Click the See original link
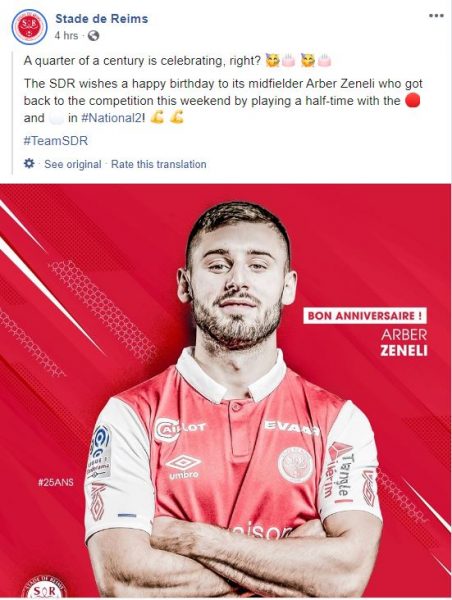The height and width of the screenshot is (600, 452). (73, 164)
